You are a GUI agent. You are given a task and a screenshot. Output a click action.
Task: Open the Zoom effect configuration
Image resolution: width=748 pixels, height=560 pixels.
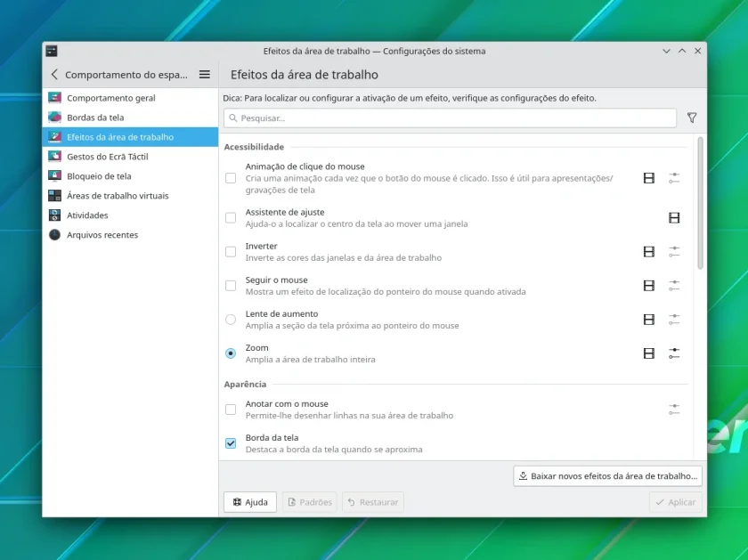coord(673,353)
